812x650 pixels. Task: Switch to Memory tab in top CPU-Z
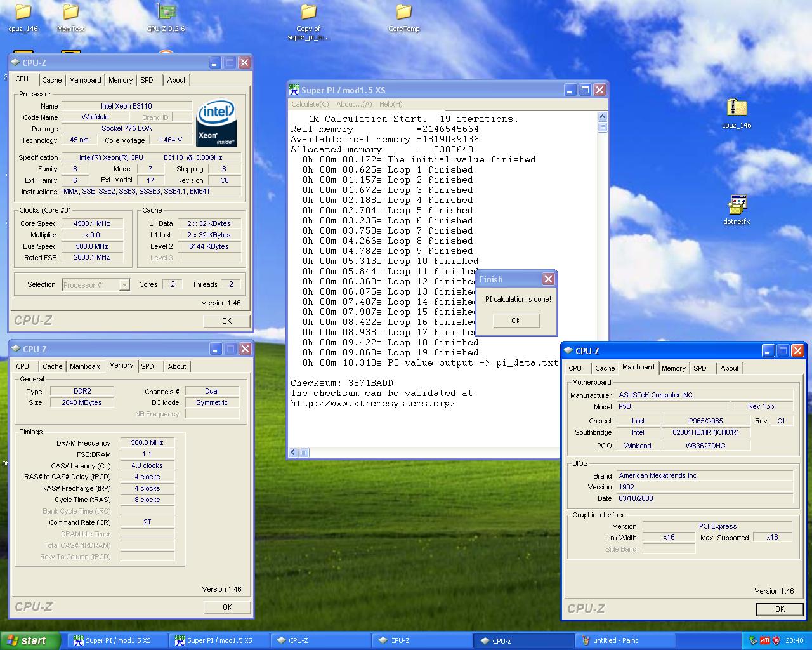click(x=121, y=80)
